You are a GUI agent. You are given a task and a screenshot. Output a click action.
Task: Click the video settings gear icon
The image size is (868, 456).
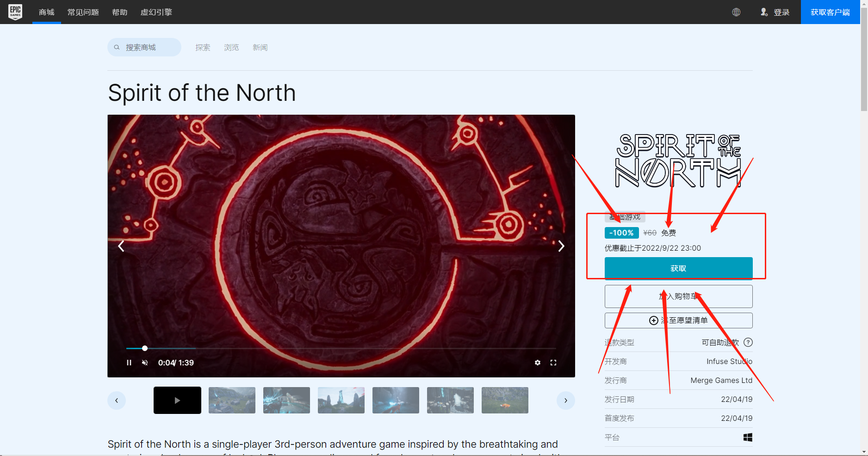[x=537, y=363]
